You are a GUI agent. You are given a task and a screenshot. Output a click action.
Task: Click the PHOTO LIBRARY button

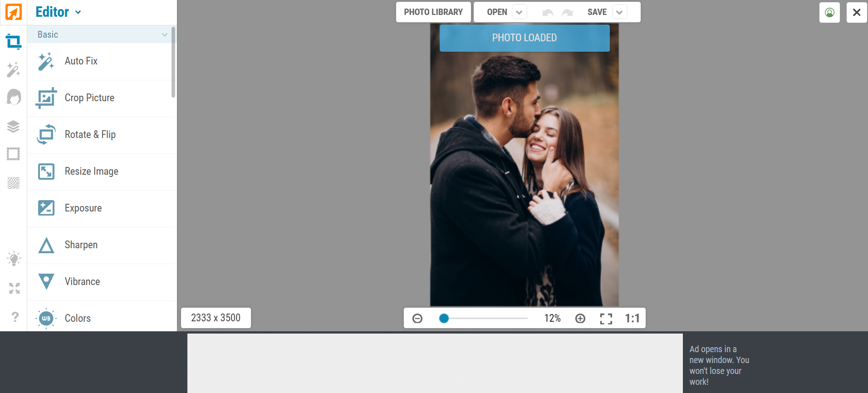[x=433, y=12]
